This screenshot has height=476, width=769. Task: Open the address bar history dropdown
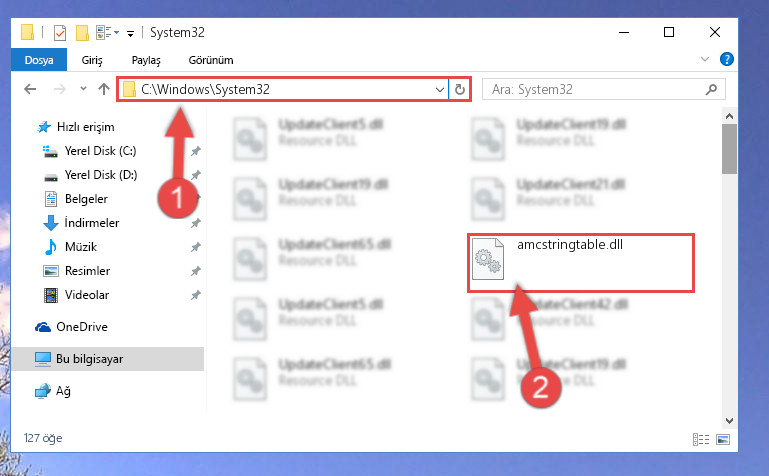(439, 89)
